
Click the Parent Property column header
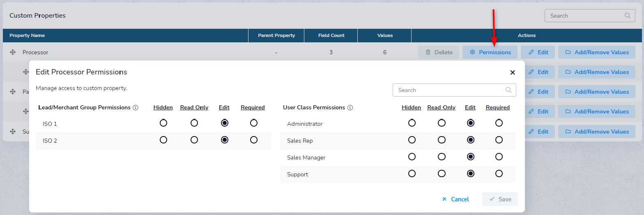pos(276,35)
